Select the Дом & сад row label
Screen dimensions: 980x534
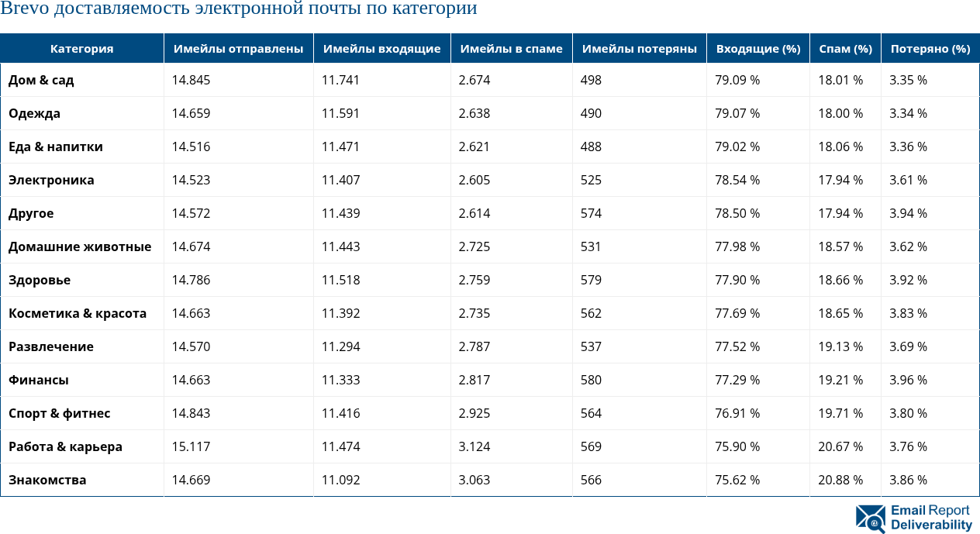pos(41,80)
